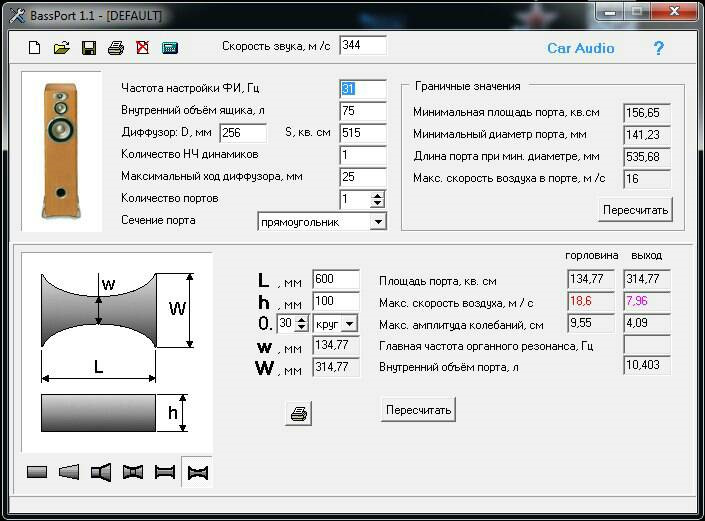The image size is (705, 521).
Task: Open the calculator icon in the toolbar
Action: 170,48
